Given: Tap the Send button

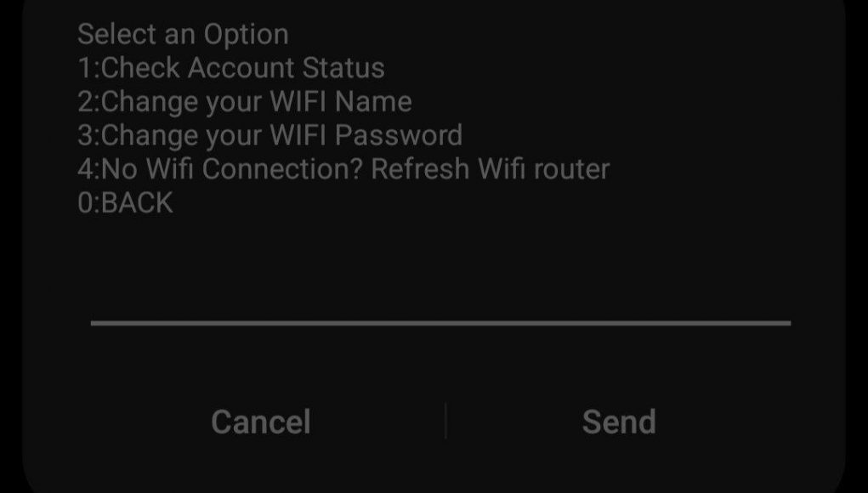Looking at the screenshot, I should point(619,422).
